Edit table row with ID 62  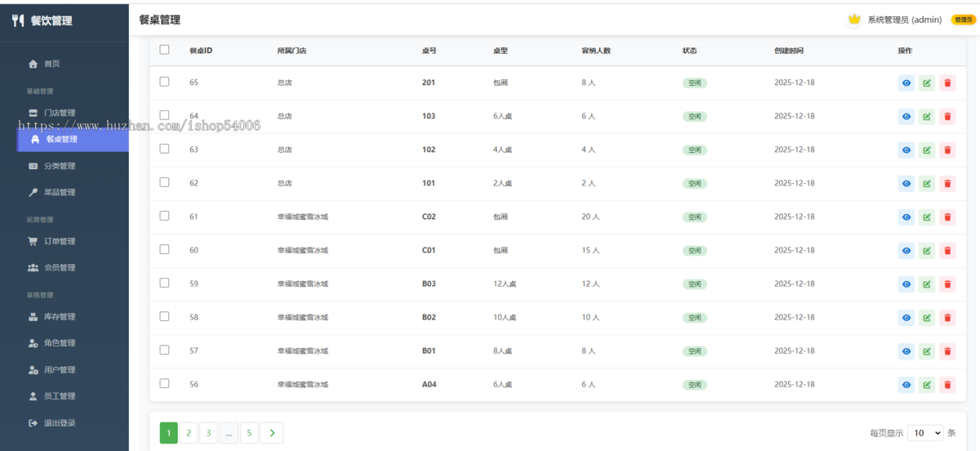(x=927, y=183)
